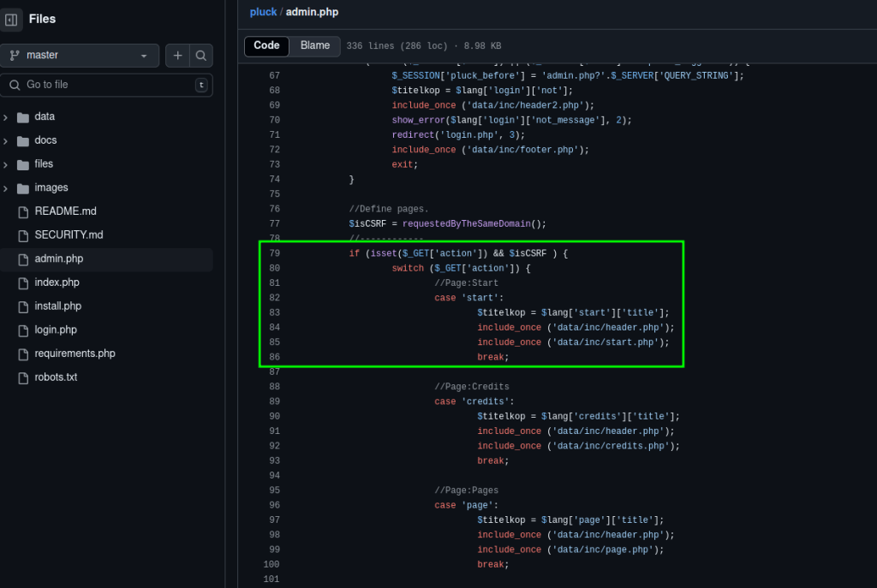Screen dimensions: 877x588
Task: Click the README.md file icon
Action: point(23,211)
